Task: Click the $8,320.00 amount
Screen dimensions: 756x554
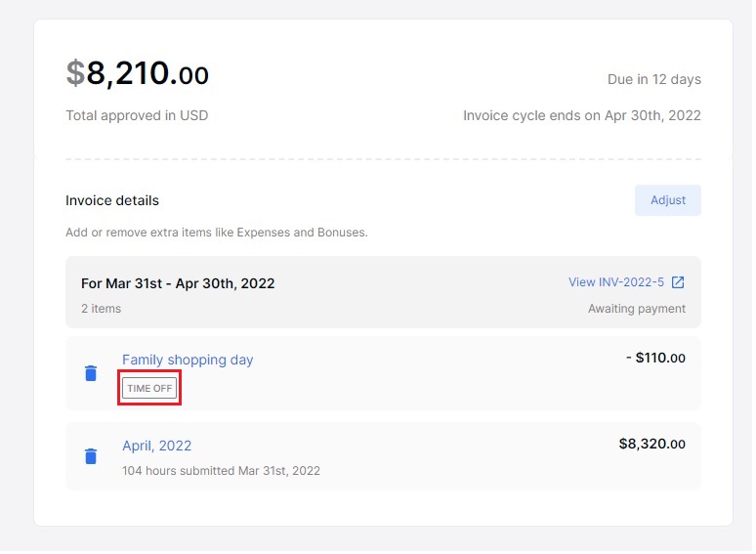Action: pyautogui.click(x=651, y=444)
